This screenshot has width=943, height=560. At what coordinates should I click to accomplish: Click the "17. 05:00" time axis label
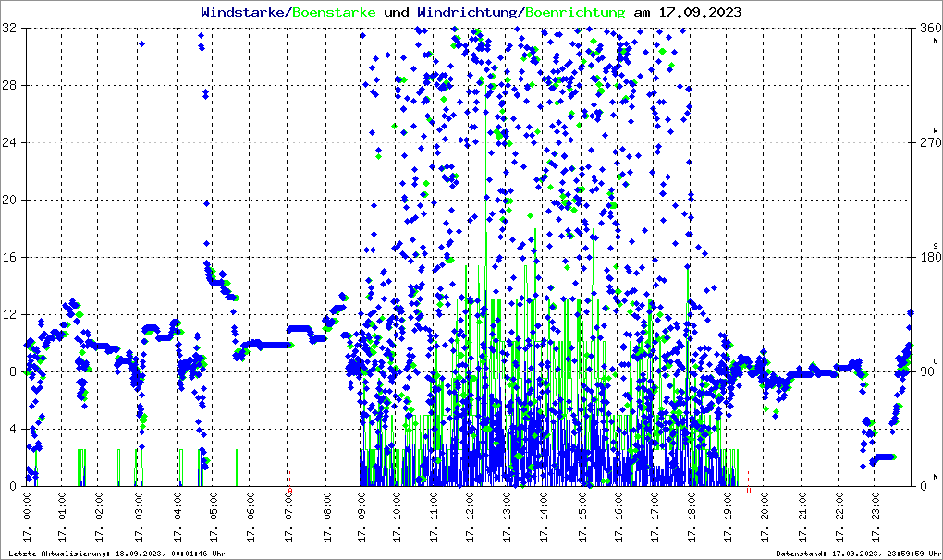(214, 517)
